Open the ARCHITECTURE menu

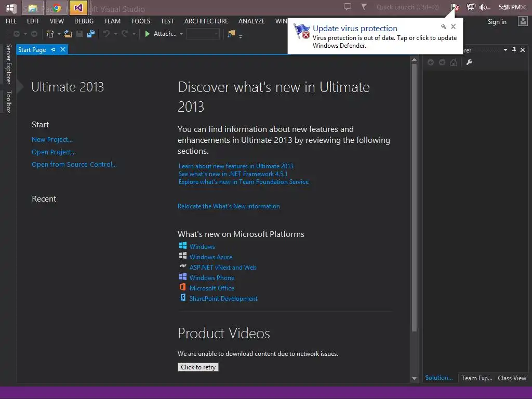(x=206, y=21)
